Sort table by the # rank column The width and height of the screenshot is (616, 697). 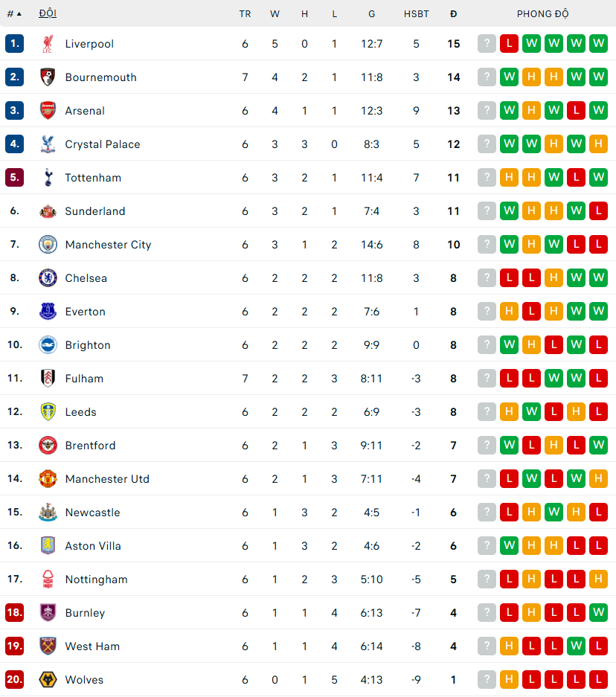[x=14, y=13]
